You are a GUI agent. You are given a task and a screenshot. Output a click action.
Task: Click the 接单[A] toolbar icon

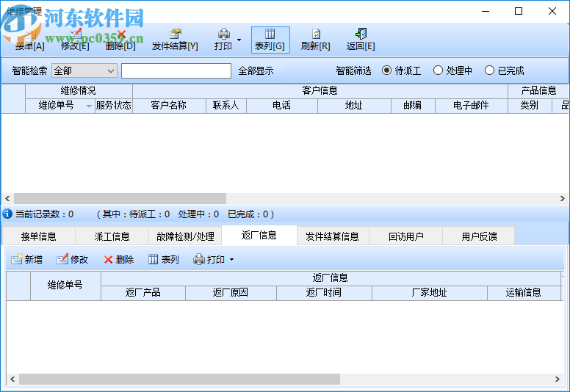click(x=30, y=35)
